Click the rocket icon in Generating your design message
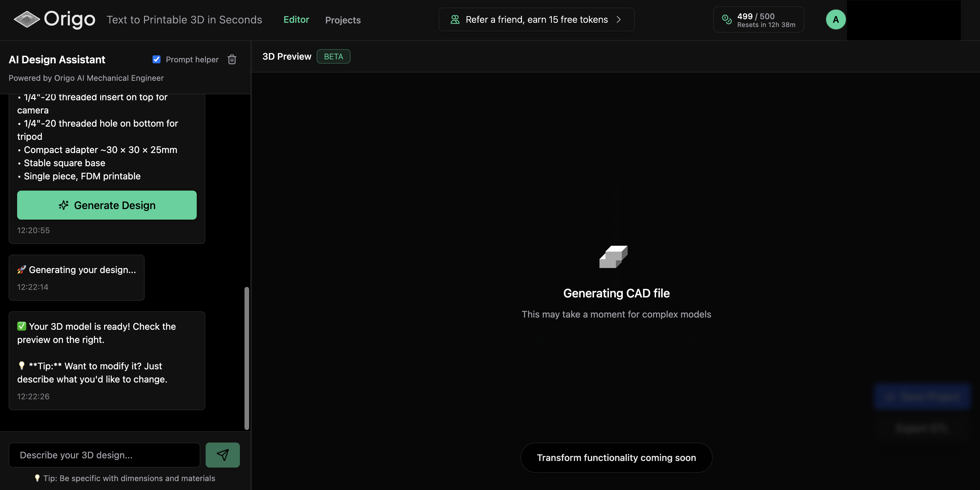The height and width of the screenshot is (490, 980). [x=22, y=269]
